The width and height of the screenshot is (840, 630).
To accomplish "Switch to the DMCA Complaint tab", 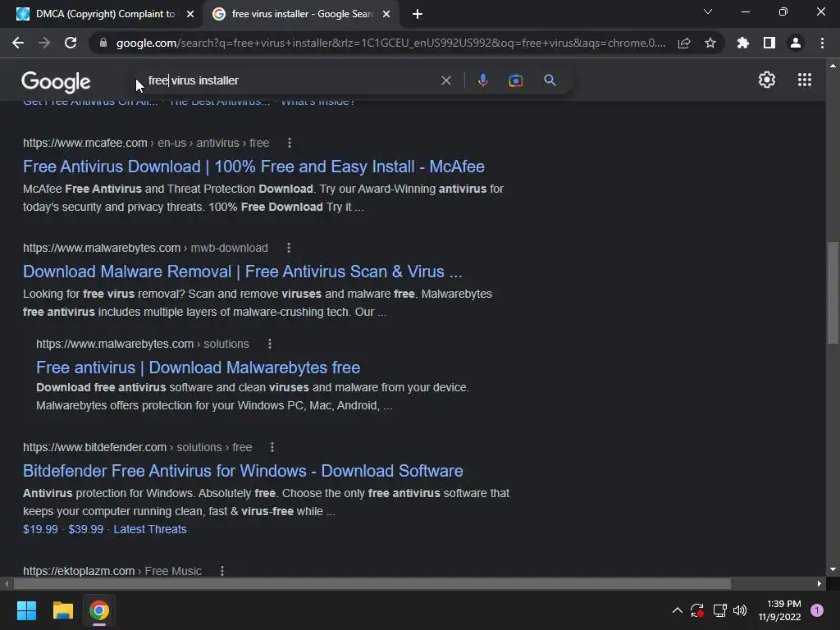I will (99, 14).
